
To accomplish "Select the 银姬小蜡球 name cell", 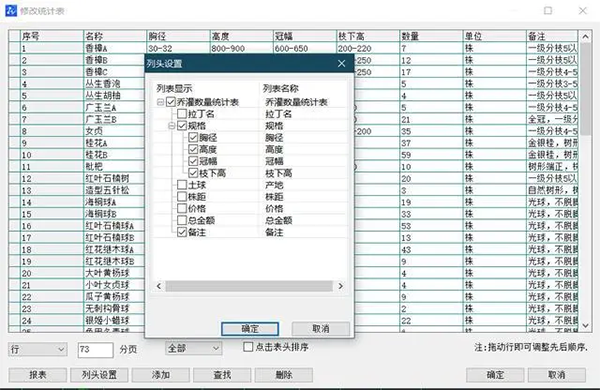I will [115, 321].
